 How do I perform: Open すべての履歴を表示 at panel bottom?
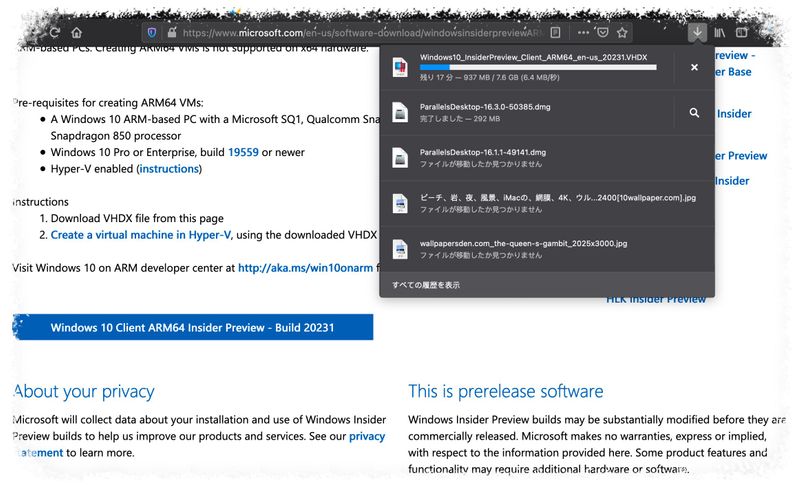point(426,285)
